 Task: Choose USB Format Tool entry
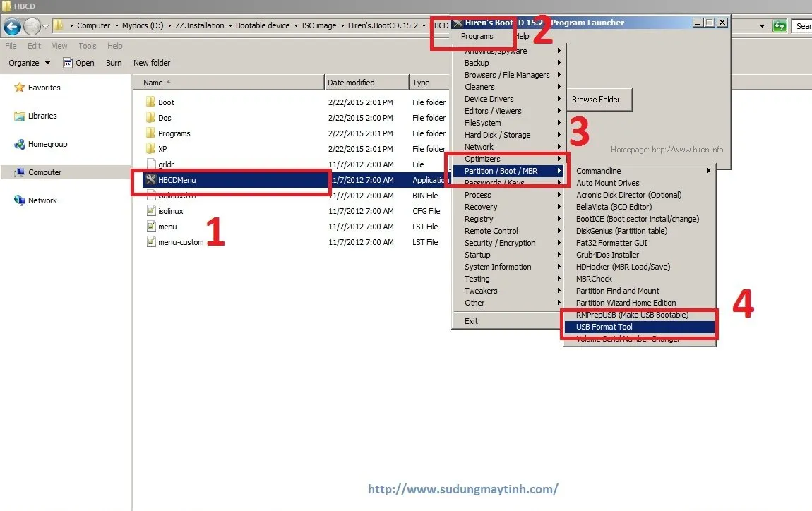[x=639, y=327]
